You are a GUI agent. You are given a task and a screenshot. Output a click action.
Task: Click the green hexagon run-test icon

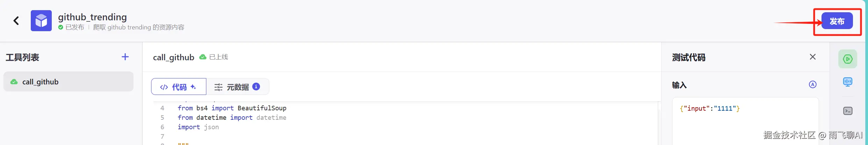pyautogui.click(x=848, y=59)
